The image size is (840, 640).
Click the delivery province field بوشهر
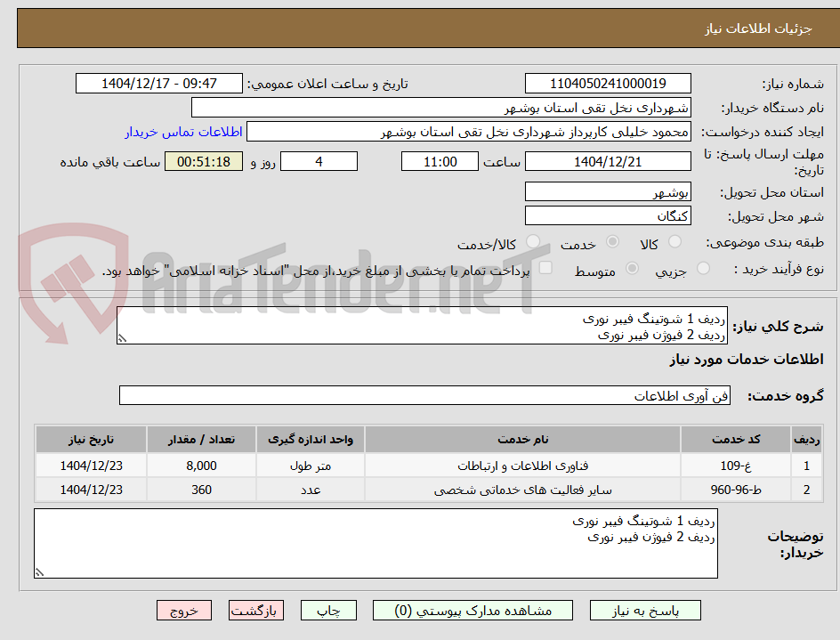tap(608, 192)
